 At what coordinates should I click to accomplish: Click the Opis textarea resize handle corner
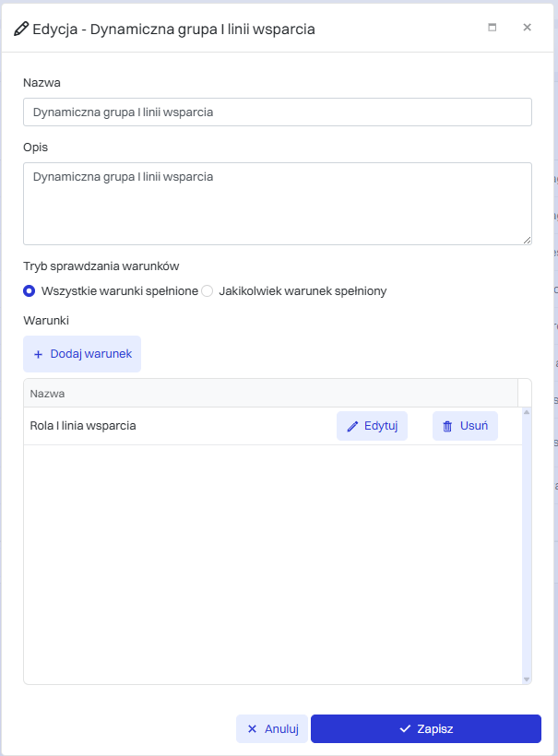(528, 240)
